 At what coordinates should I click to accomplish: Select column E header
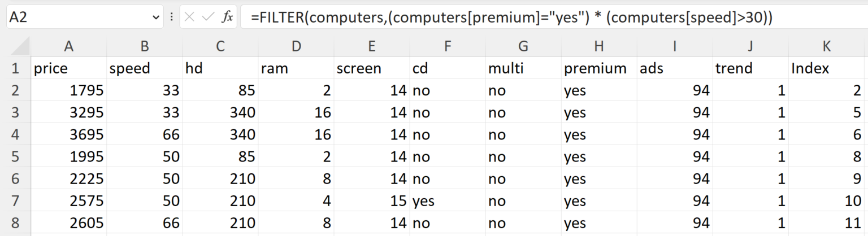(372, 46)
